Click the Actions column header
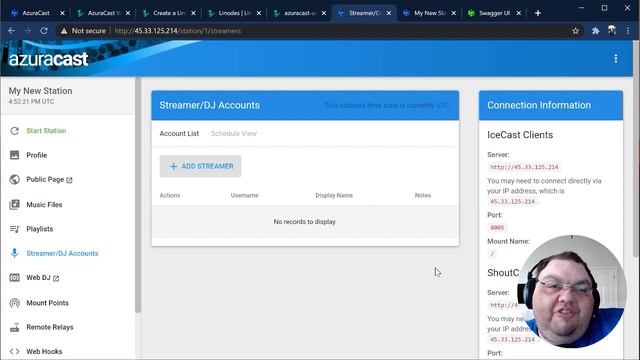This screenshot has height=360, width=640. [170, 196]
